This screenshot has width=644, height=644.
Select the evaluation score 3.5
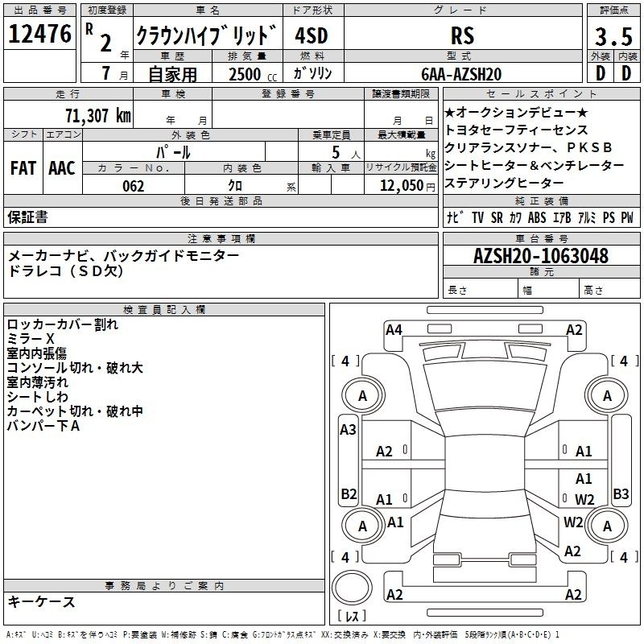[613, 36]
